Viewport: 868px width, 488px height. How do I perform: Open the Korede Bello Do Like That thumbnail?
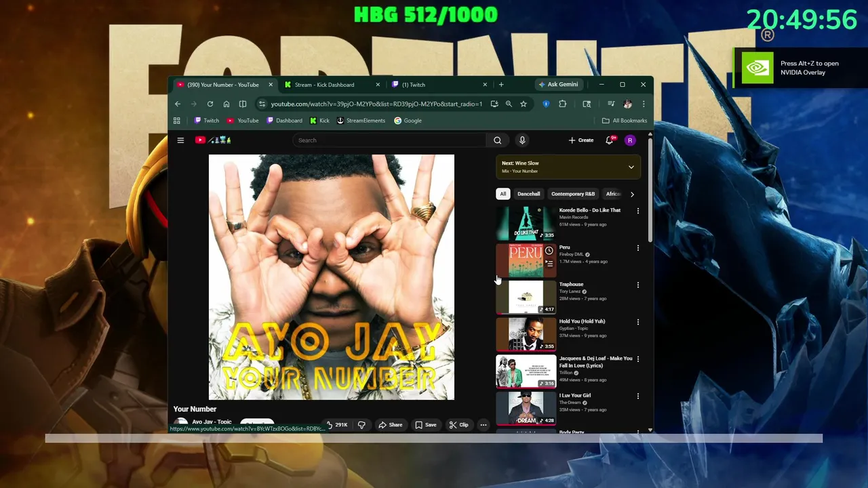point(526,223)
